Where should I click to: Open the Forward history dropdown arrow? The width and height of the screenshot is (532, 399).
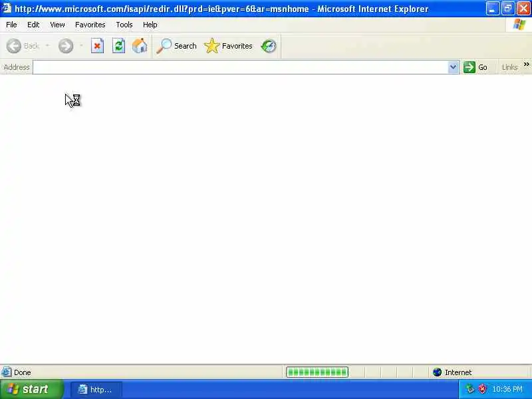pyautogui.click(x=81, y=45)
